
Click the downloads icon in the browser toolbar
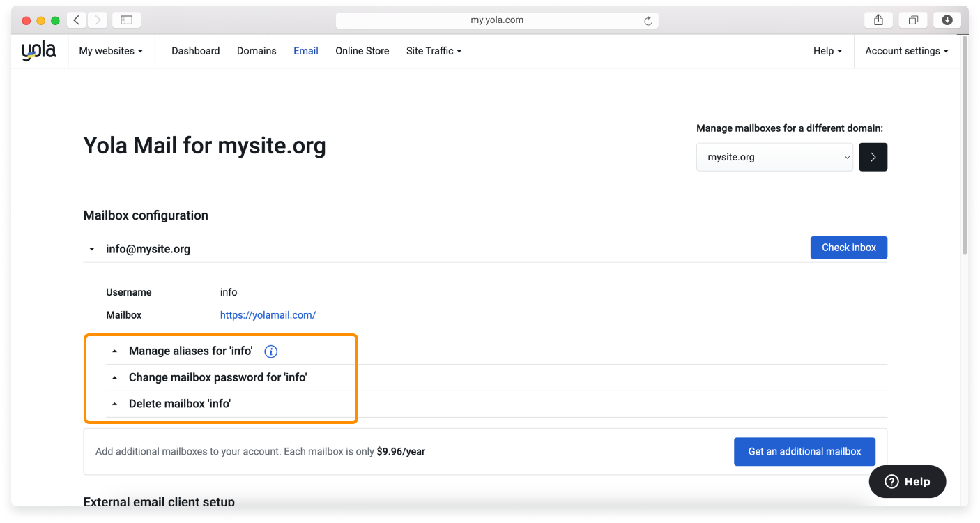point(947,20)
